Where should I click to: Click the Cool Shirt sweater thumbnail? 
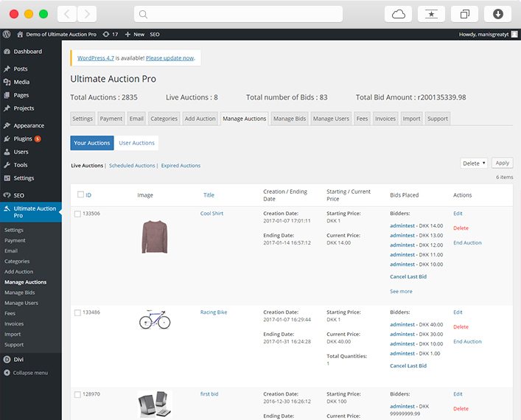click(155, 237)
